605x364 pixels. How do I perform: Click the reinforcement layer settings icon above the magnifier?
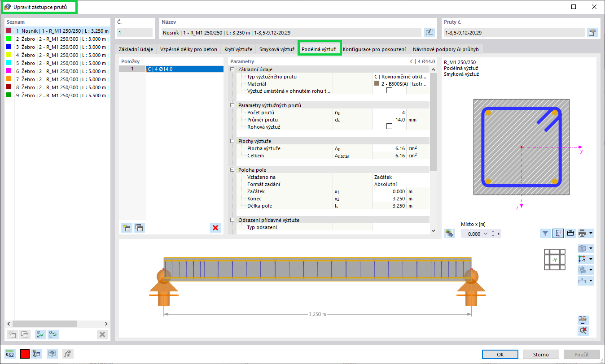point(583,320)
